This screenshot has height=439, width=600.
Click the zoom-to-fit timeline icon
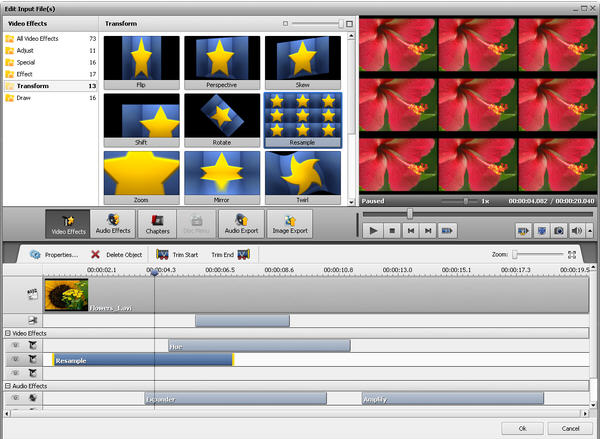(x=572, y=255)
